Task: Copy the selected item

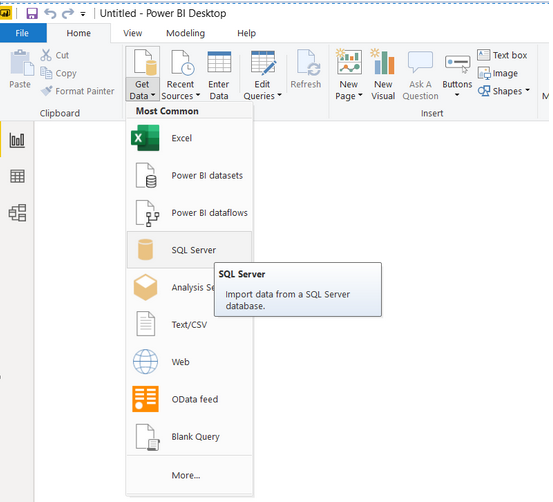Action: pos(59,73)
